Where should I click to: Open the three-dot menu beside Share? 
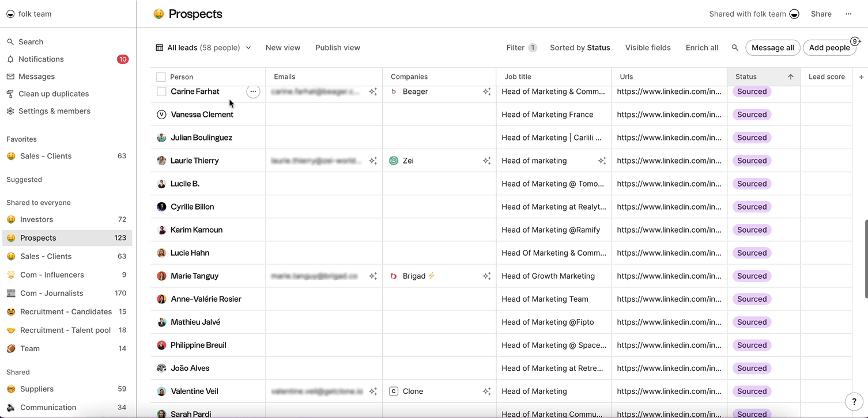point(848,14)
